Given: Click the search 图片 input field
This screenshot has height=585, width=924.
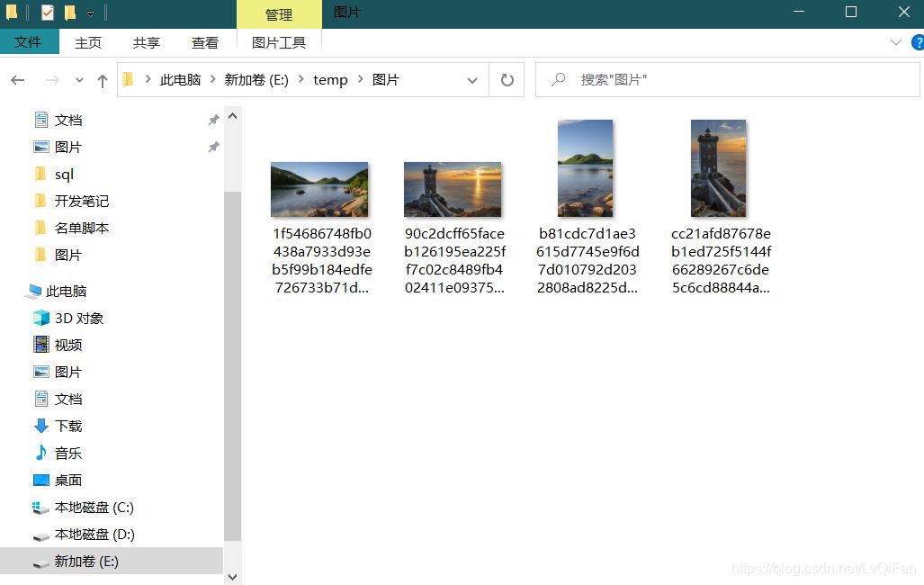Looking at the screenshot, I should [727, 79].
